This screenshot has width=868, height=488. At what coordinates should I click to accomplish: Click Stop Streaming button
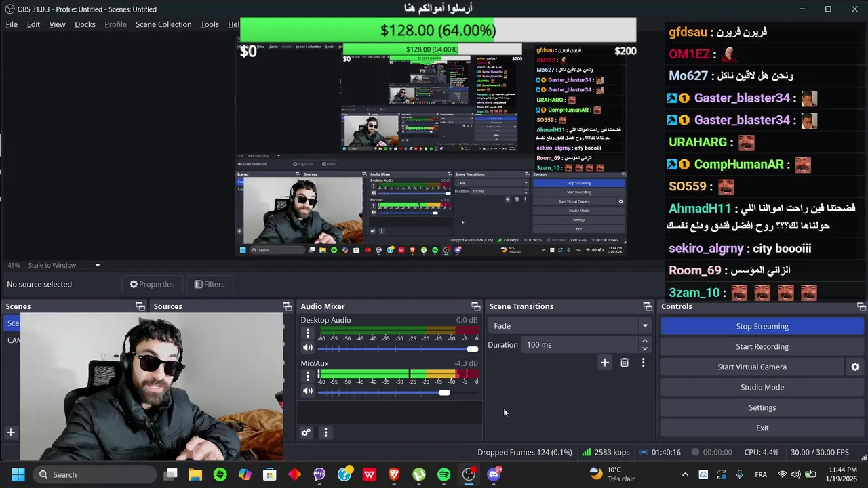(x=762, y=326)
